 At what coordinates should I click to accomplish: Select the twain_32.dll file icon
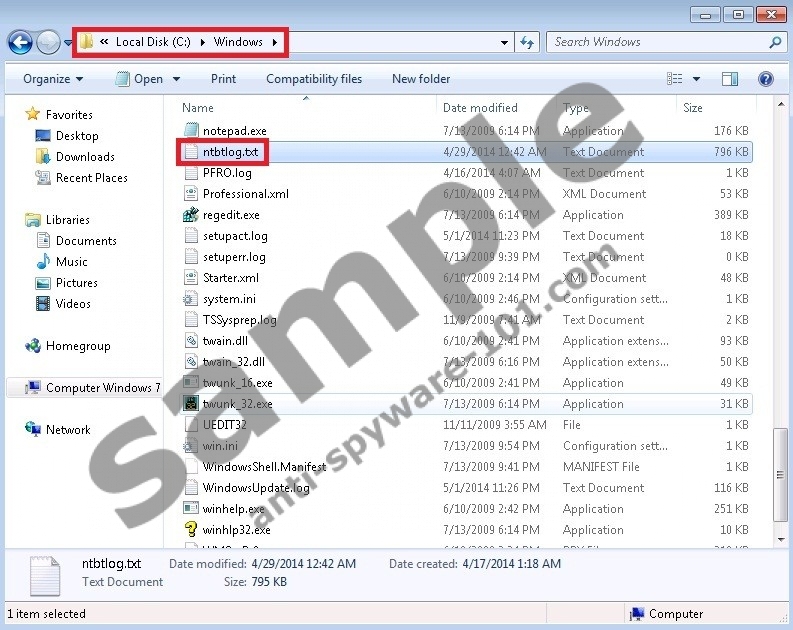click(x=191, y=362)
